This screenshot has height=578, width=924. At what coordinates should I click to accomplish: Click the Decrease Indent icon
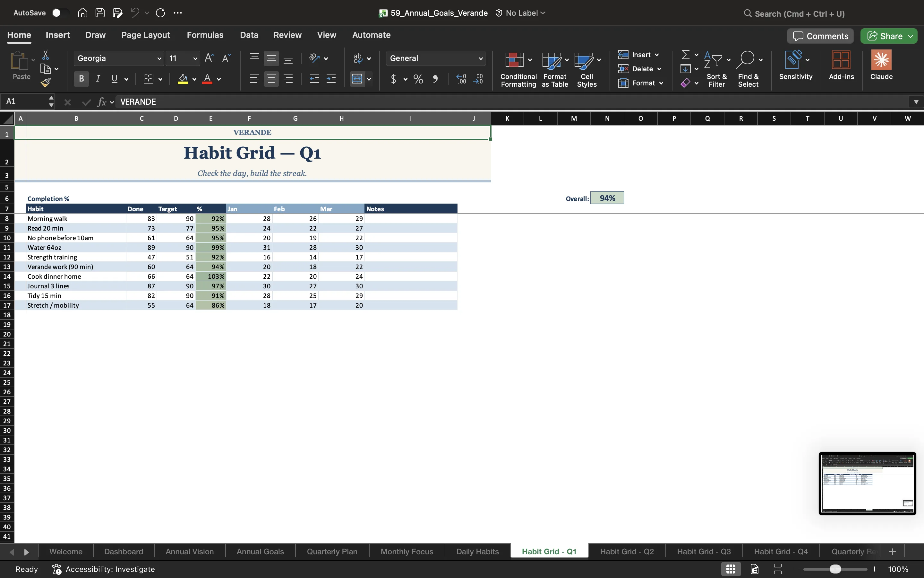coord(314,79)
